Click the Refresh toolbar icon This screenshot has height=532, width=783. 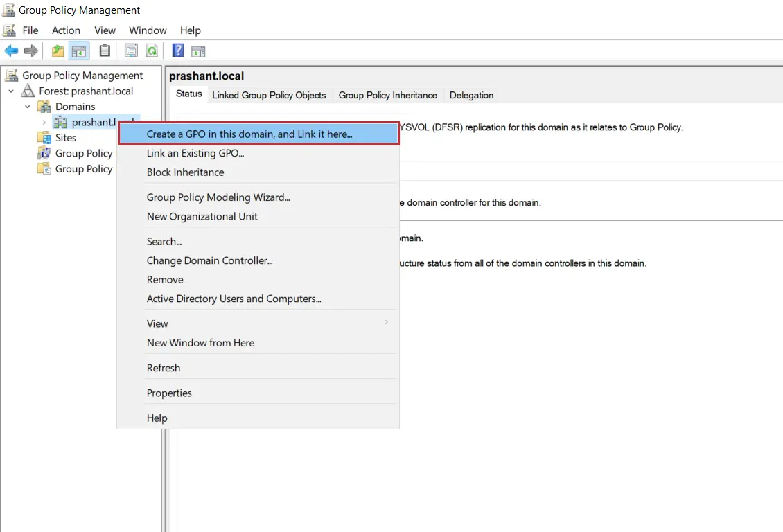point(152,51)
